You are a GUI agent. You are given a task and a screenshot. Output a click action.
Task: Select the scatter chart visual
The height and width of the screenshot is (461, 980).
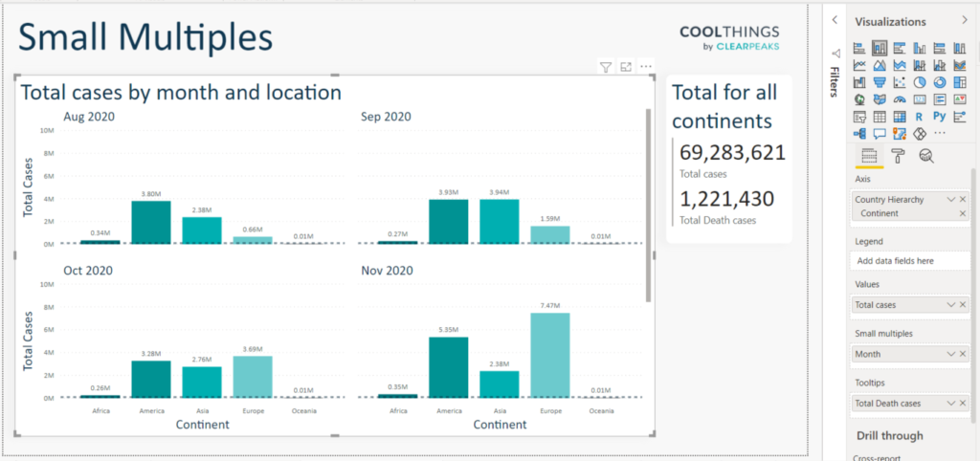click(900, 82)
